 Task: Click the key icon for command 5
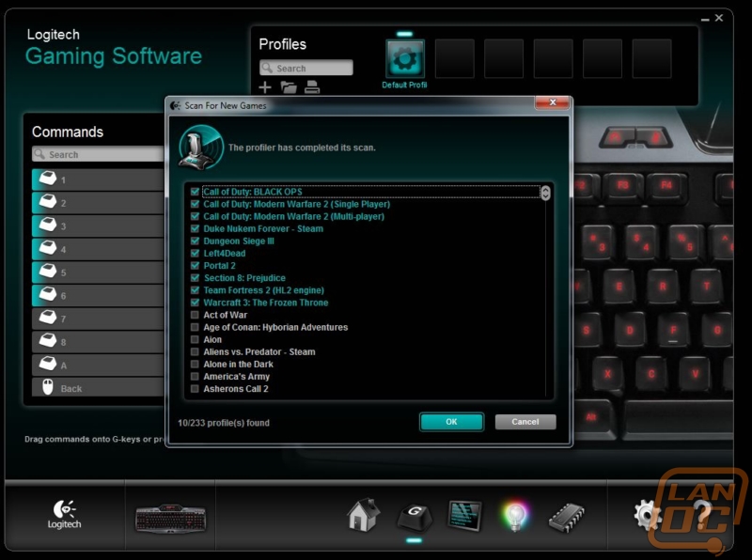(48, 272)
